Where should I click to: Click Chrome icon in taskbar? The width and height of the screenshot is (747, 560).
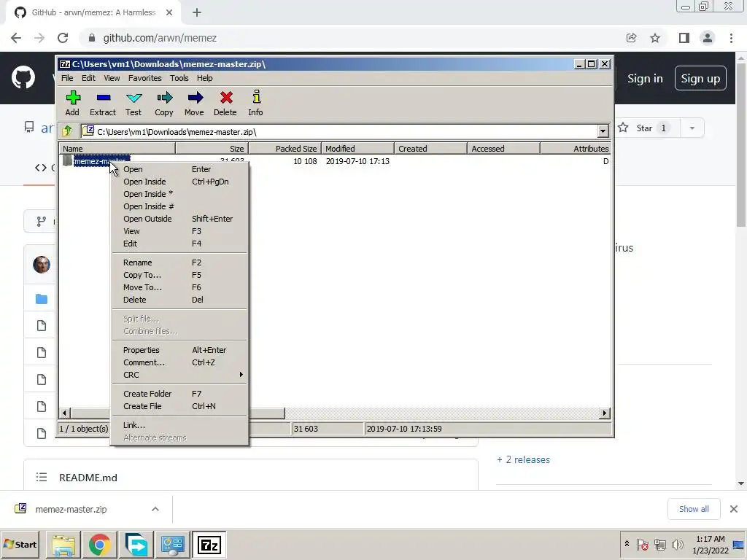(x=99, y=545)
